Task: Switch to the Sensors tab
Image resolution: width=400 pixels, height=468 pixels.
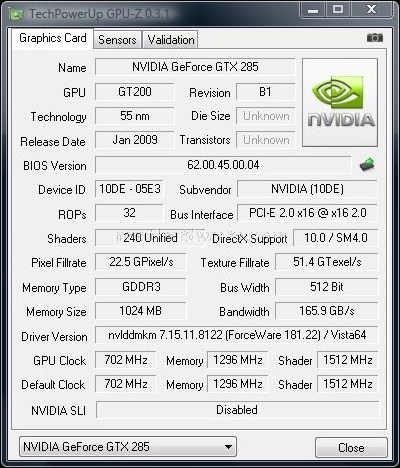Action: 117,40
